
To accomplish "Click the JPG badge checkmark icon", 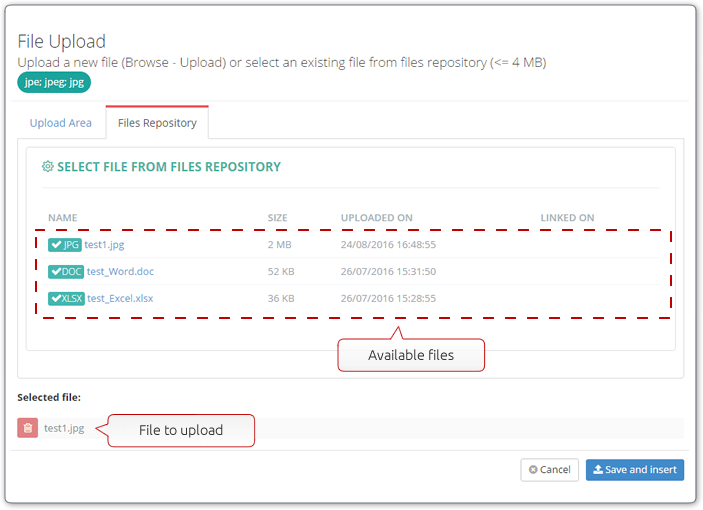I will tap(56, 245).
